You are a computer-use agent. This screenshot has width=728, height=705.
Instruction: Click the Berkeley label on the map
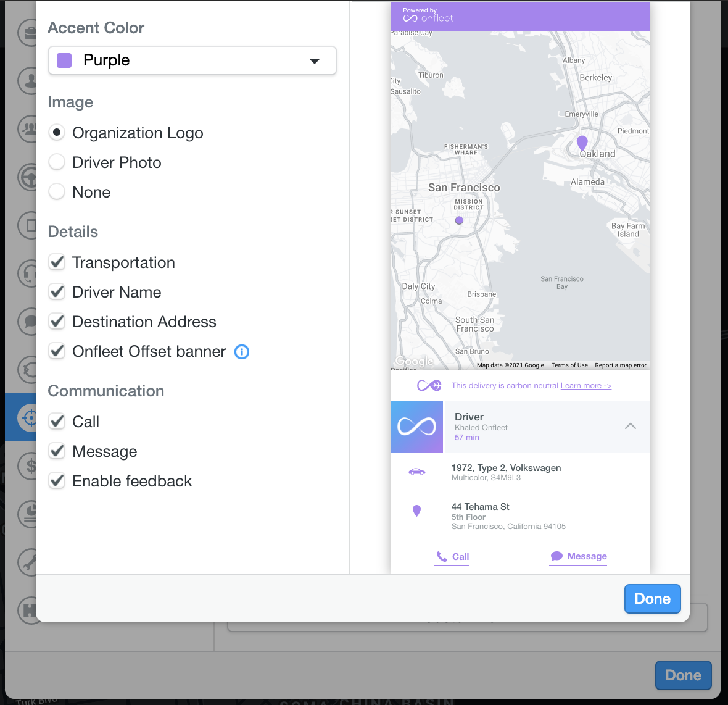point(596,78)
